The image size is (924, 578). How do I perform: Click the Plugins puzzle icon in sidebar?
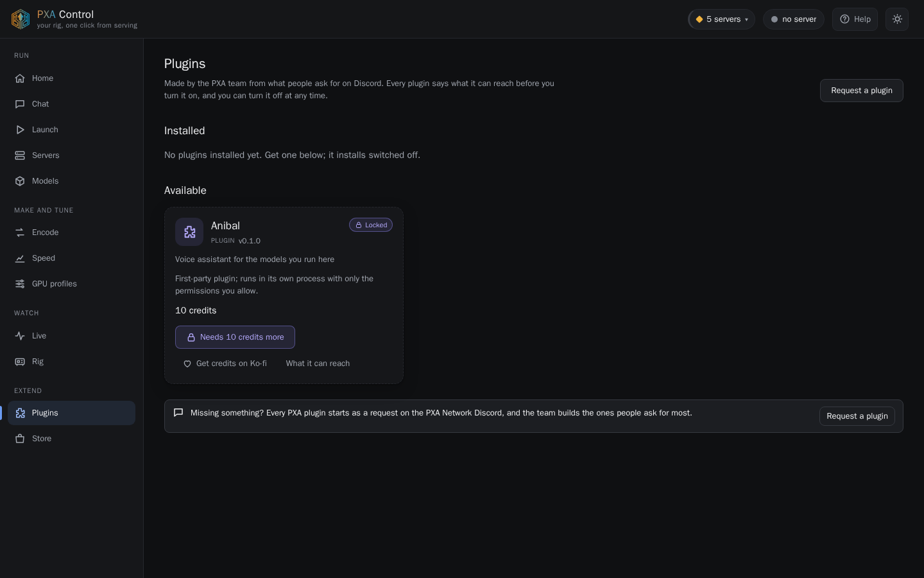[20, 413]
